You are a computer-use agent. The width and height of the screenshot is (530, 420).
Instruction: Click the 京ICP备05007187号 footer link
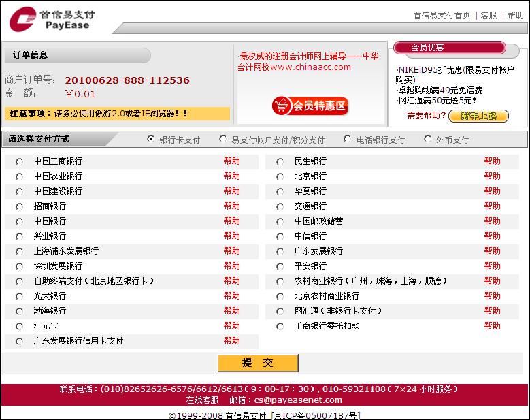tap(316, 415)
